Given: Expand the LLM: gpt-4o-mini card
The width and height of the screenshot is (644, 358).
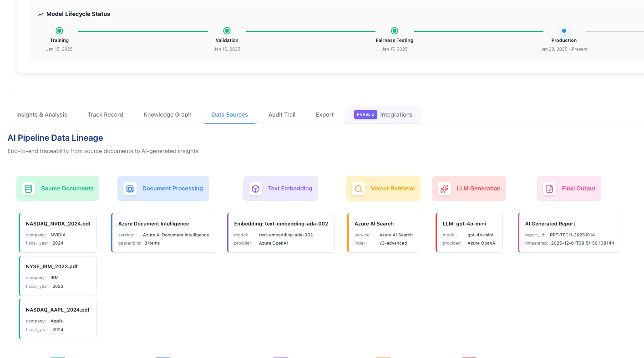Looking at the screenshot, I should point(469,233).
